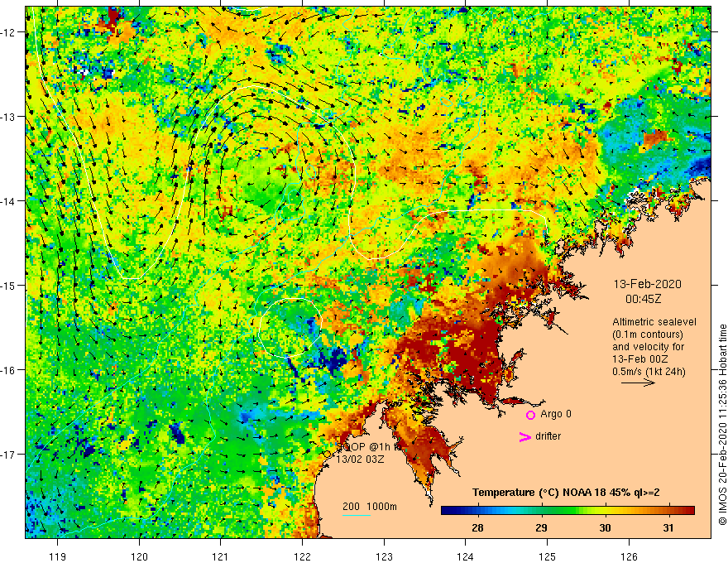Click the 0.5m/s (1kt 24h) scale text
728x563 pixels.
pyautogui.click(x=649, y=372)
